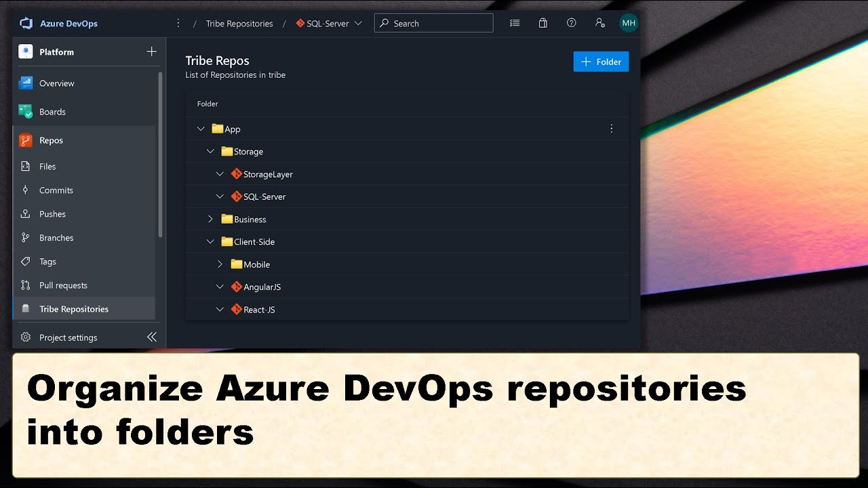Expand the Business folder chevron
868x488 pixels.
click(210, 220)
